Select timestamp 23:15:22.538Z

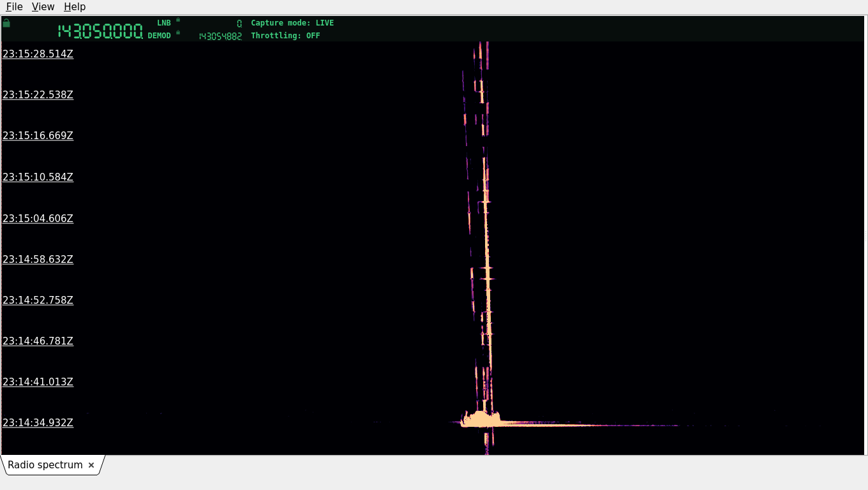[38, 95]
